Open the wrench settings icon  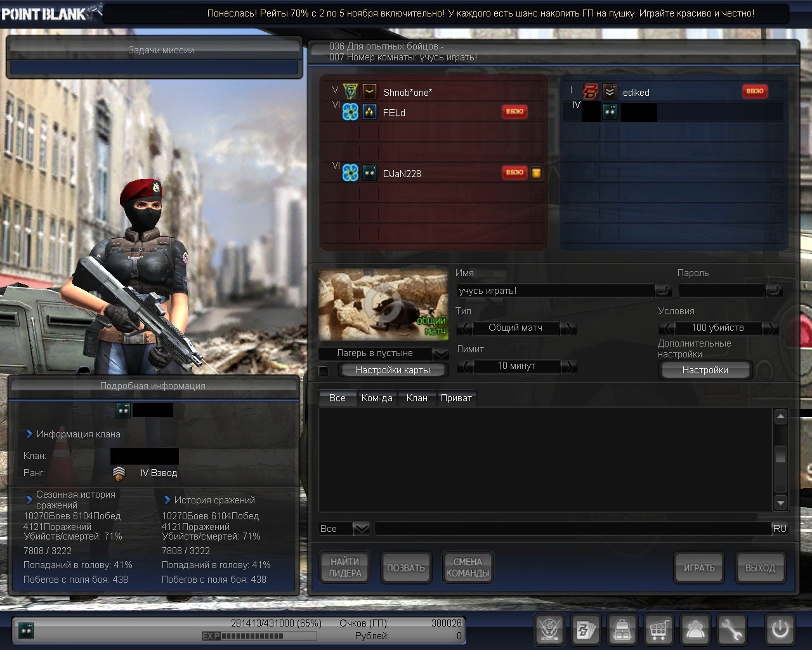(x=731, y=630)
